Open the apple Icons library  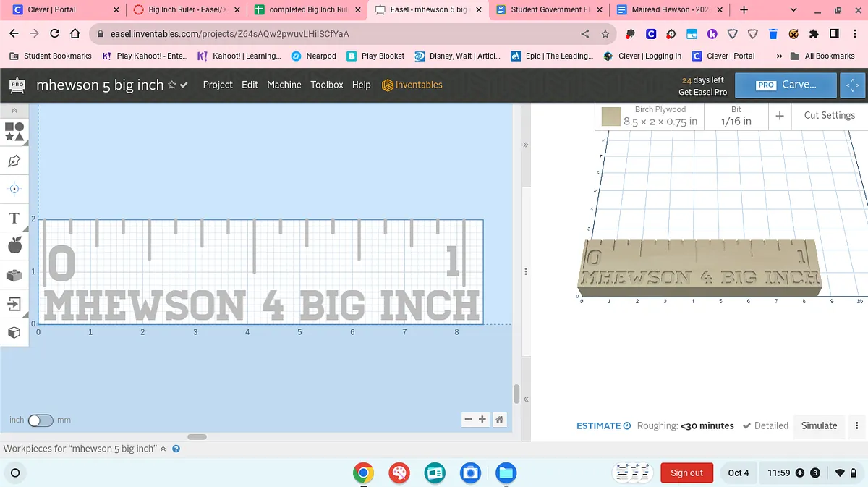14,246
